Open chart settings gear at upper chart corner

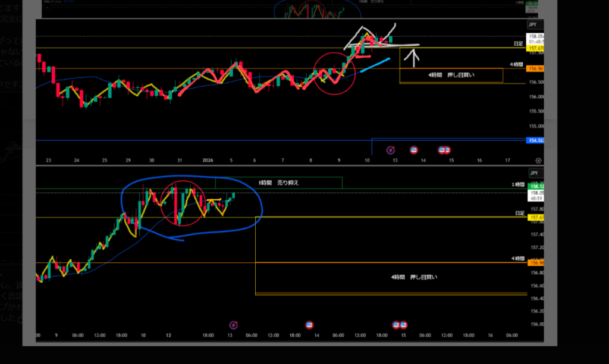click(x=538, y=161)
